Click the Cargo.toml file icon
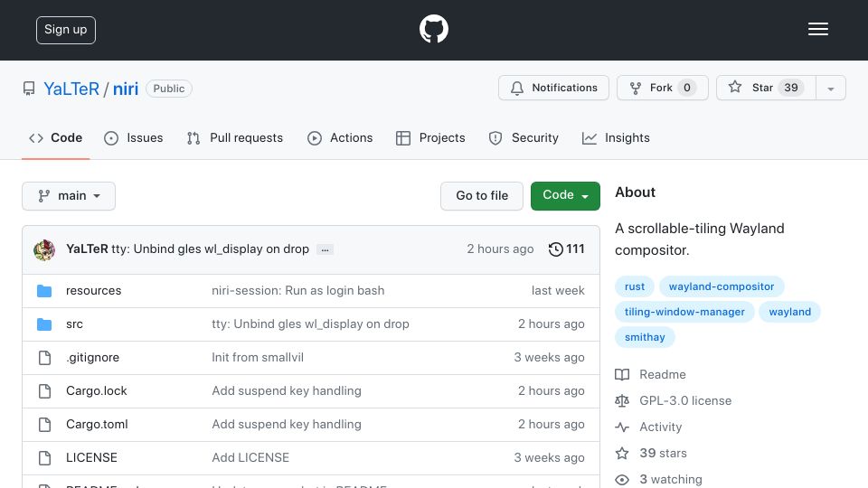This screenshot has width=868, height=488. coord(45,425)
